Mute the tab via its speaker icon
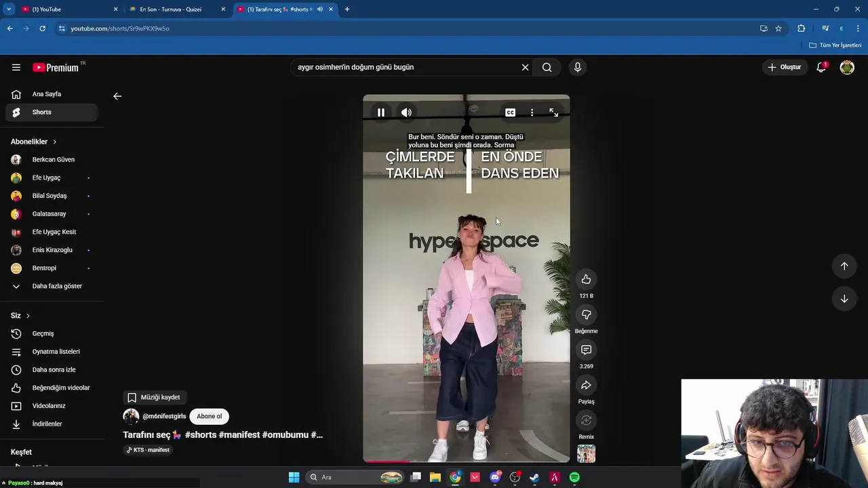 [319, 9]
